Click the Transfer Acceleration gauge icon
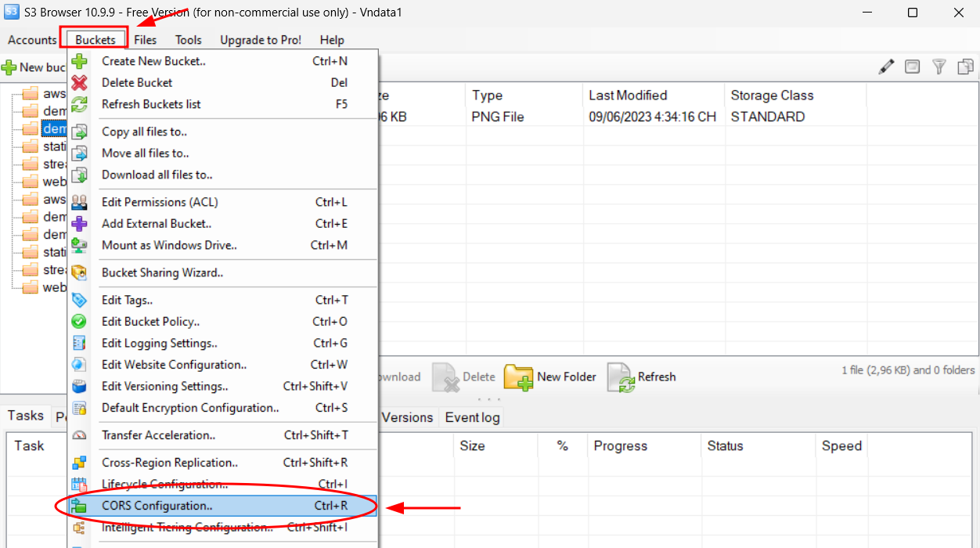This screenshot has width=980, height=548. 80,435
